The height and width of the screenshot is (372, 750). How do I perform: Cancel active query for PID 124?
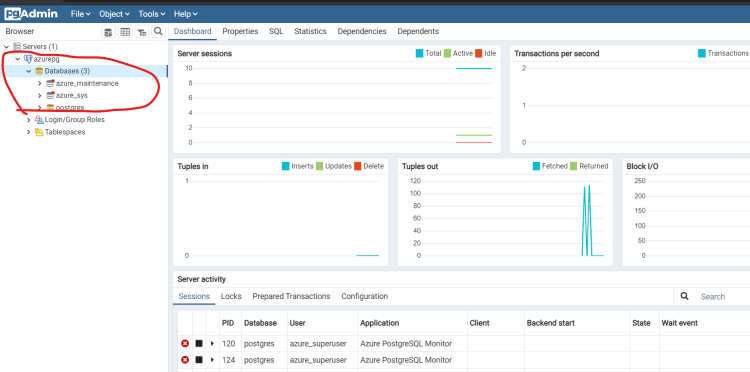199,360
